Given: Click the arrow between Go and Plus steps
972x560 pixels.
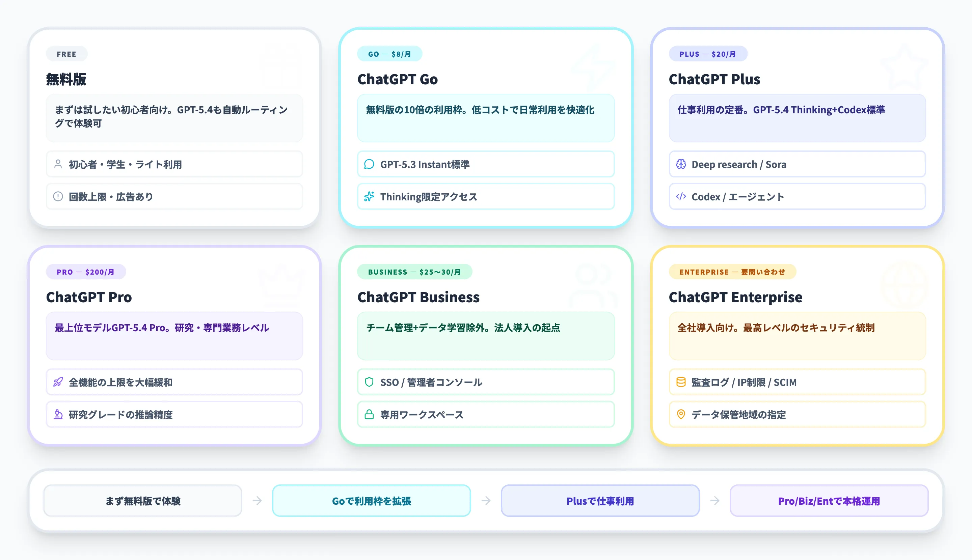Looking at the screenshot, I should 486,500.
